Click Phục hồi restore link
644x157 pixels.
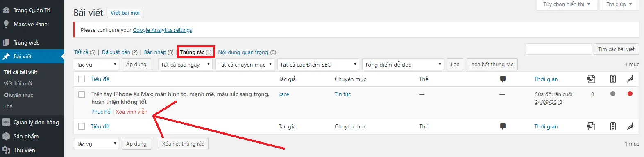[x=102, y=112]
